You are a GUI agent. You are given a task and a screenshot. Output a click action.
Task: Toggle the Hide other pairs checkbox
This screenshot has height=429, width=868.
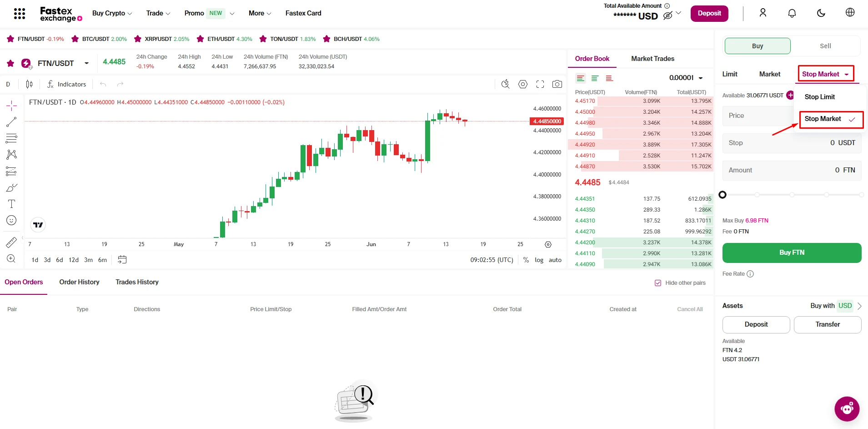[657, 283]
